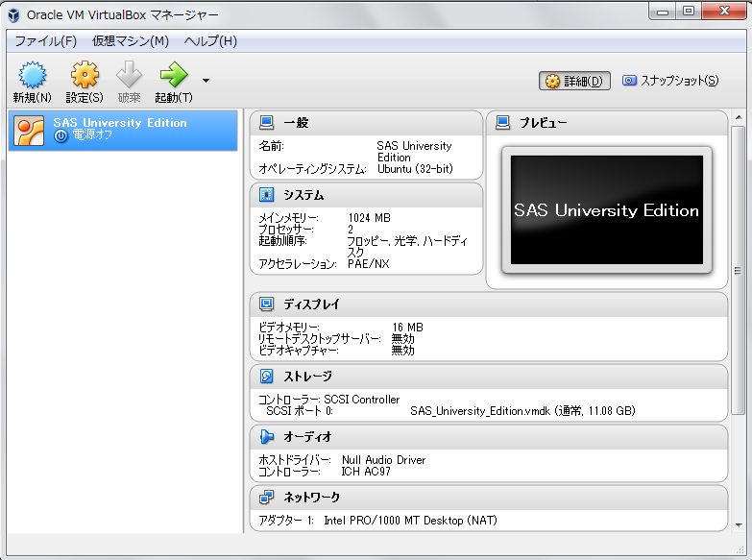Click Intel PRO/1000 MT Desktop (NAT) adapter
The width and height of the screenshot is (752, 560).
pos(410,521)
